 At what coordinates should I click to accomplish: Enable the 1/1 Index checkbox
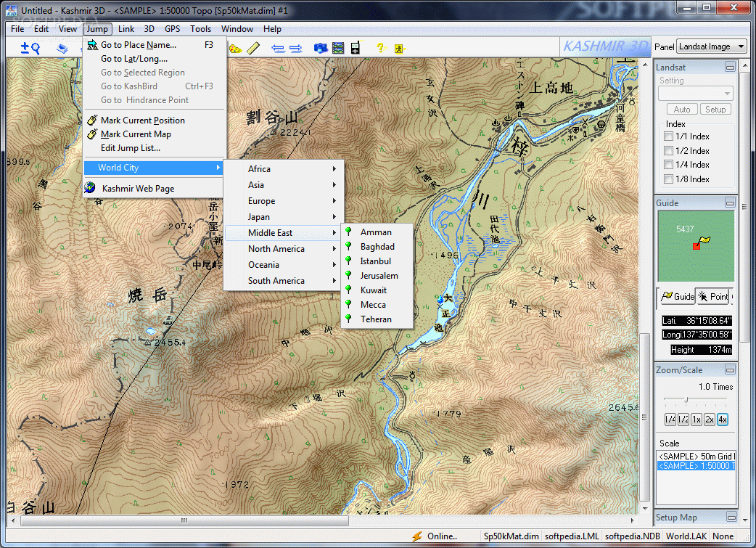pyautogui.click(x=669, y=136)
